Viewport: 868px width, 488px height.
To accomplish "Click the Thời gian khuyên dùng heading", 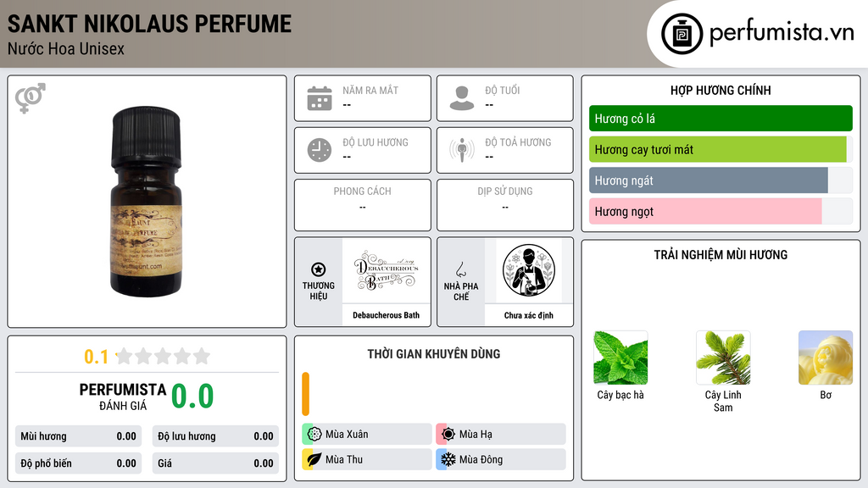I will (434, 354).
